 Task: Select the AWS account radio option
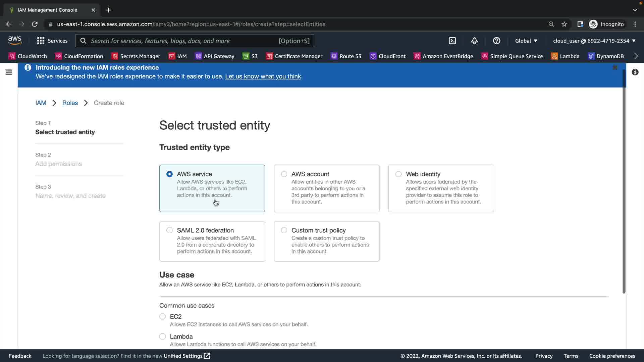coord(284,174)
